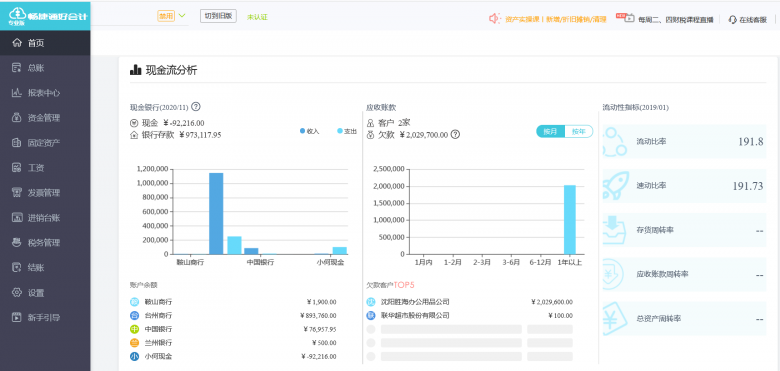Open the 总账 menu

tap(45, 68)
